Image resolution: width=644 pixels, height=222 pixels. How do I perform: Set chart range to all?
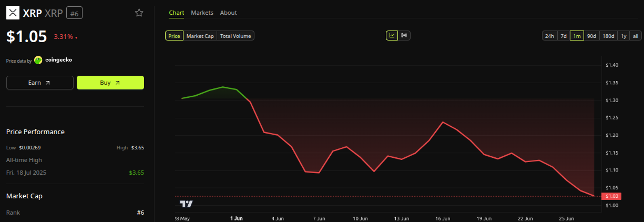pyautogui.click(x=635, y=36)
